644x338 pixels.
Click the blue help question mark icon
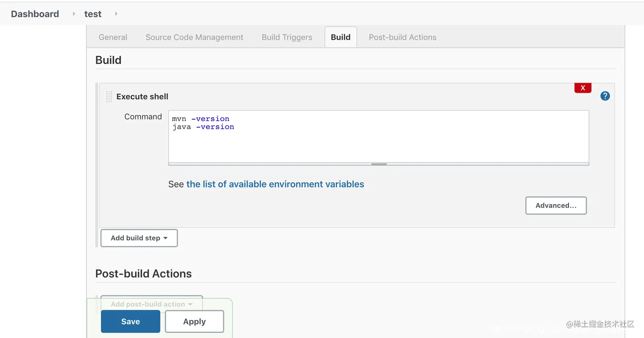pyautogui.click(x=605, y=96)
